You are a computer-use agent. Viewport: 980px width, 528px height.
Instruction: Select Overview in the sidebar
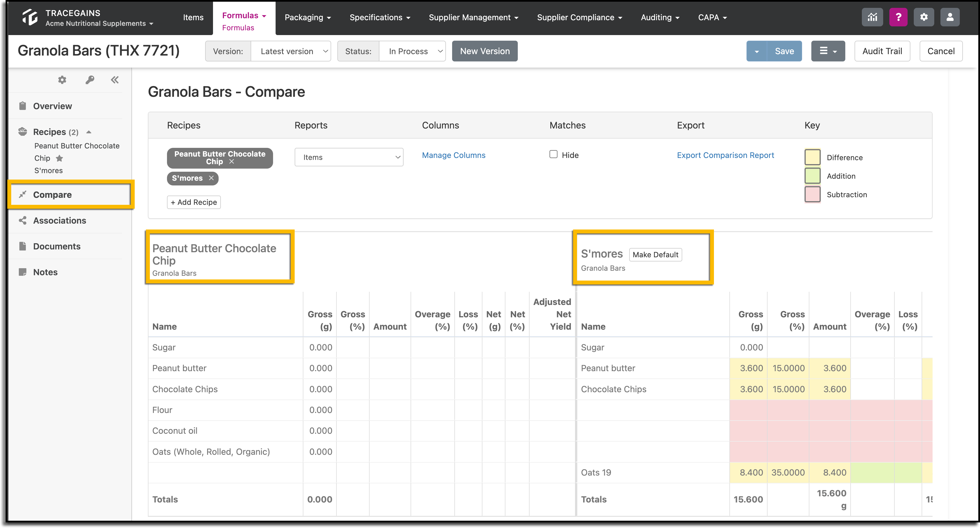pos(52,106)
